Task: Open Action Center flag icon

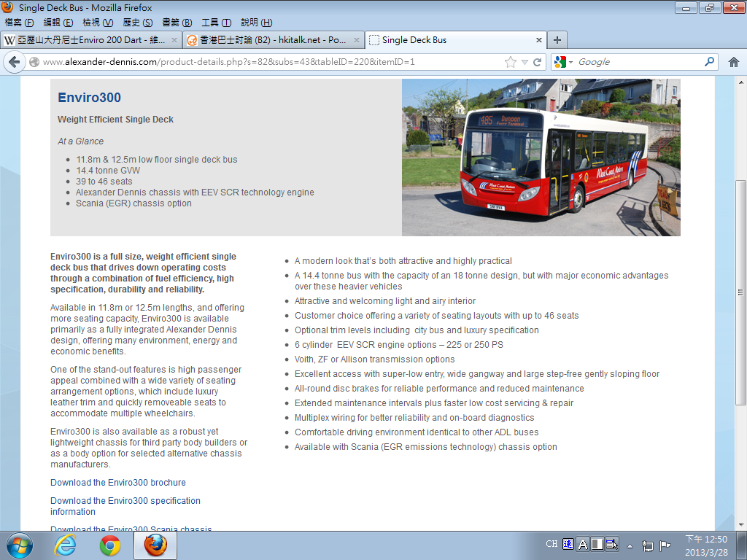Action: pos(665,545)
